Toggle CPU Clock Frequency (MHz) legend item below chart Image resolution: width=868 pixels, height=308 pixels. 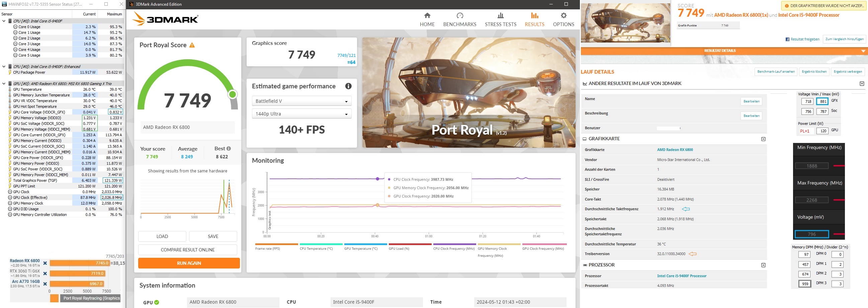pos(454,247)
